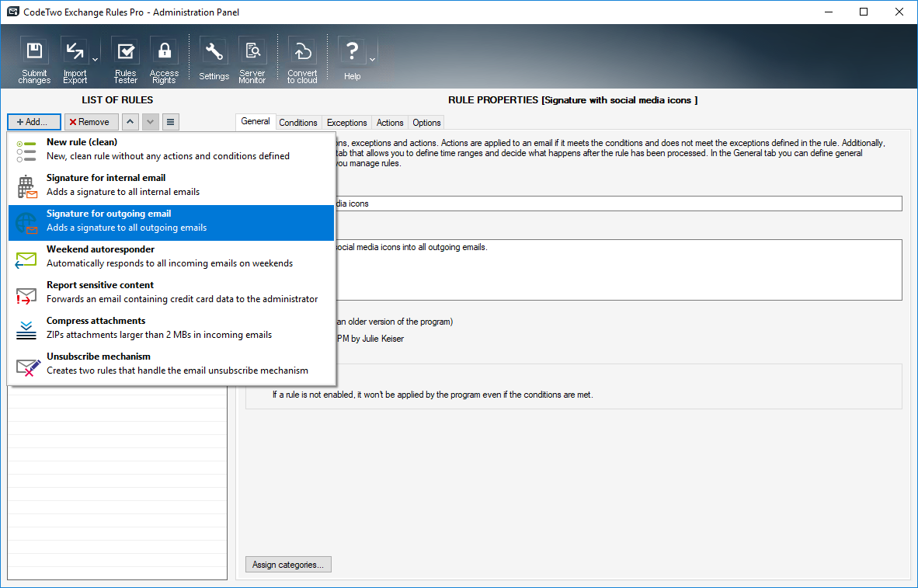
Task: Expand the Import Export dropdown arrow
Action: 95,60
